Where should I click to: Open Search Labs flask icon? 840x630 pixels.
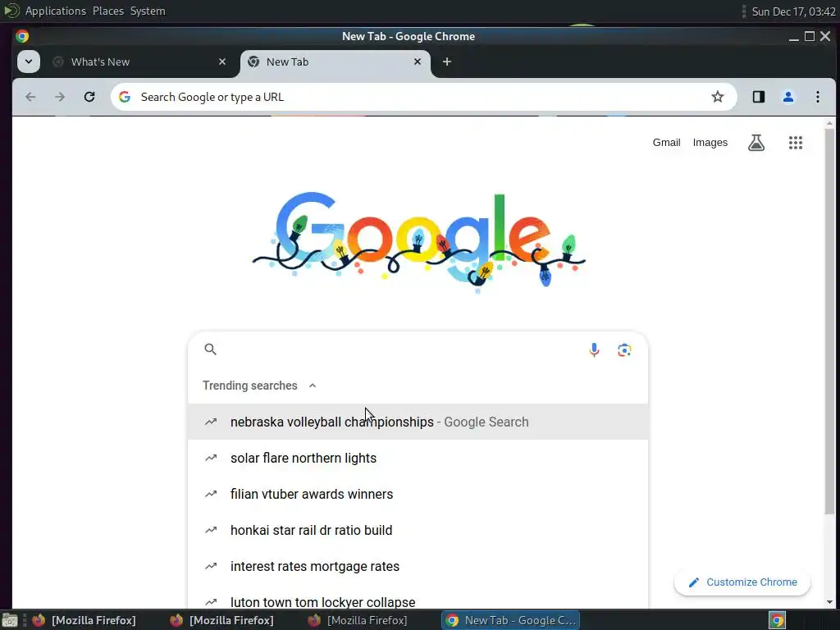pos(756,143)
